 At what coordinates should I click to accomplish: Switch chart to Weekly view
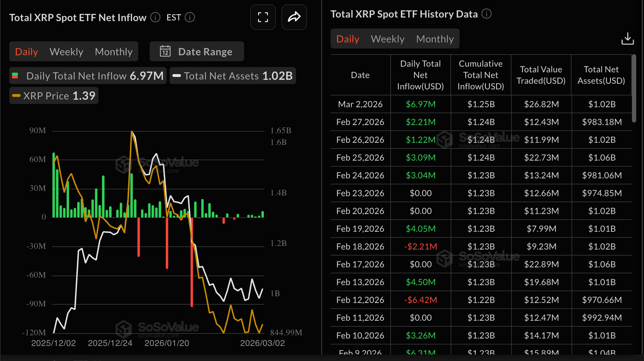pos(66,52)
